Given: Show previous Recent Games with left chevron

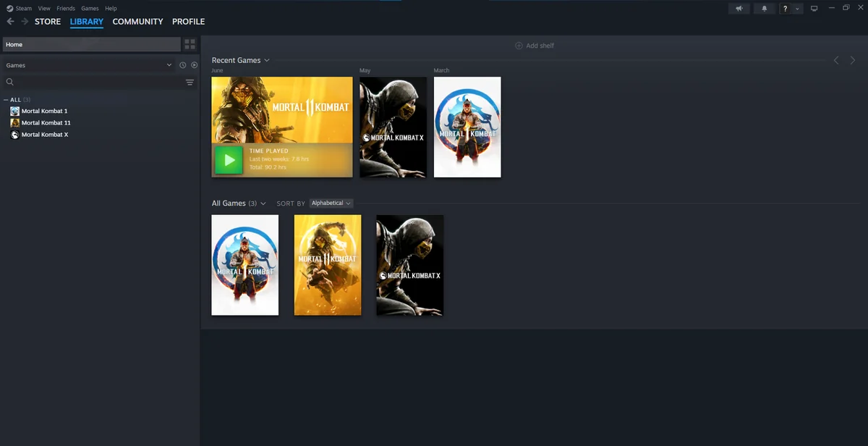Looking at the screenshot, I should click(836, 60).
